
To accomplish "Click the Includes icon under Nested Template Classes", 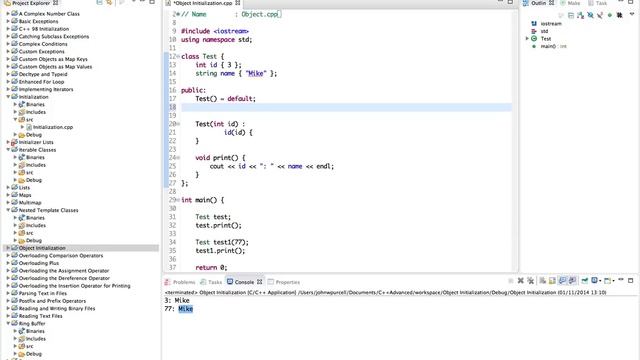I will pyautogui.click(x=22, y=225).
